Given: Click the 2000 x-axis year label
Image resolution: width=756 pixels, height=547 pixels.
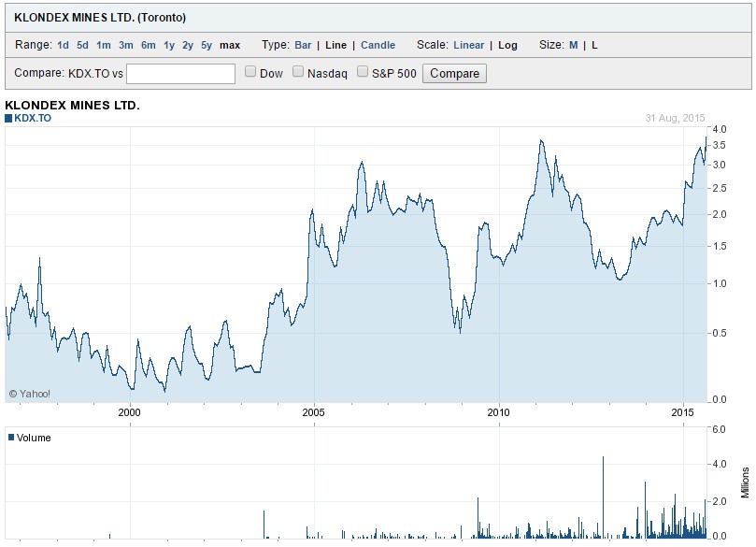Looking at the screenshot, I should 129,412.
